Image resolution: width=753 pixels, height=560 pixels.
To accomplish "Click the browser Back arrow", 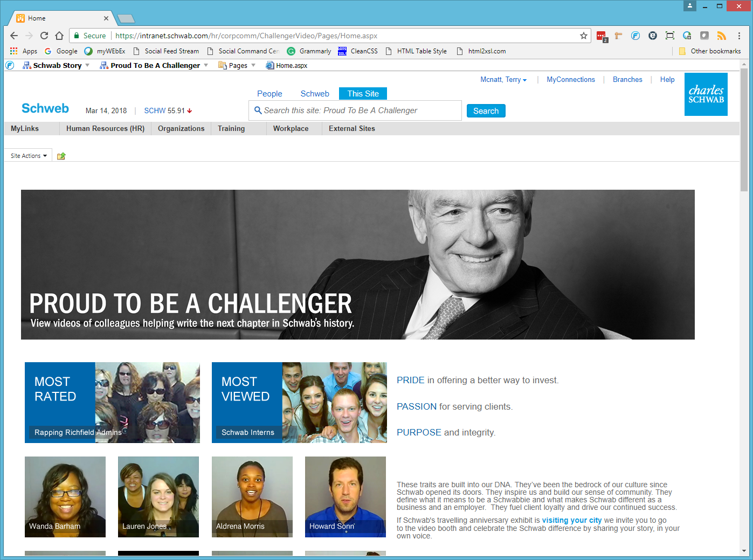I will [x=14, y=36].
